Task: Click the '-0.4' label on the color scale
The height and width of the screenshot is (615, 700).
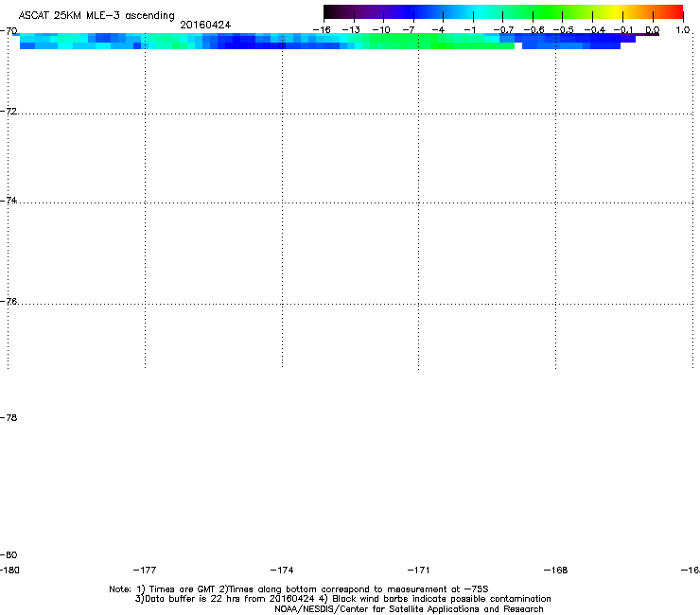Action: tap(595, 30)
